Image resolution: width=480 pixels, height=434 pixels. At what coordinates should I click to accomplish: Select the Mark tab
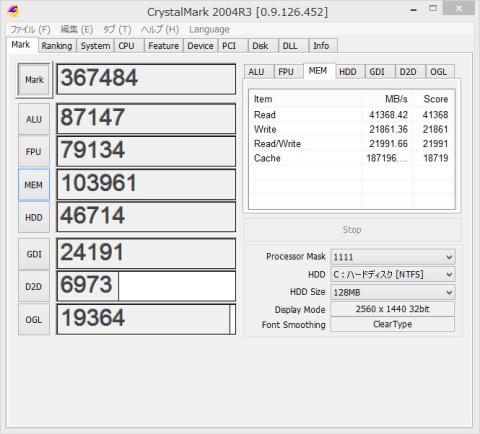[21, 45]
